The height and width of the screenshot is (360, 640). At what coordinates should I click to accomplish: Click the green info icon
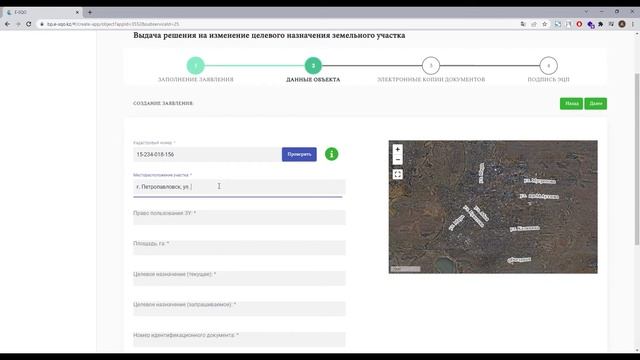[x=331, y=154]
